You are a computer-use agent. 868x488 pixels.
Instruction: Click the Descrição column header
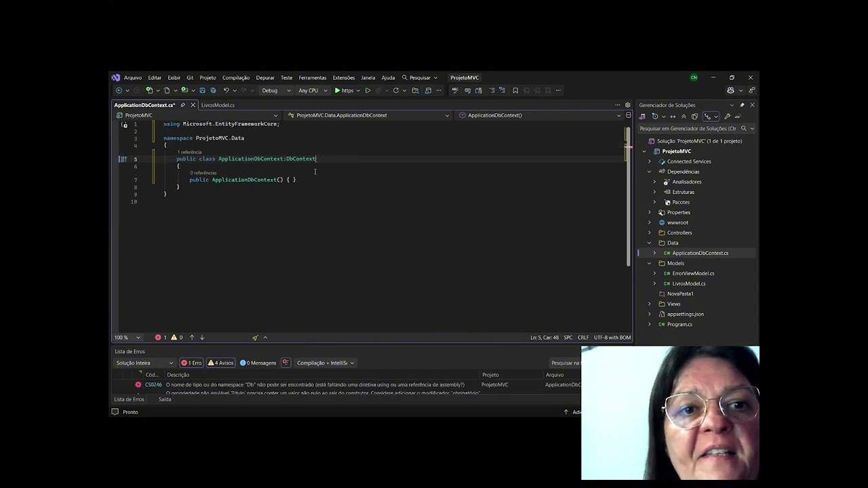(x=178, y=374)
